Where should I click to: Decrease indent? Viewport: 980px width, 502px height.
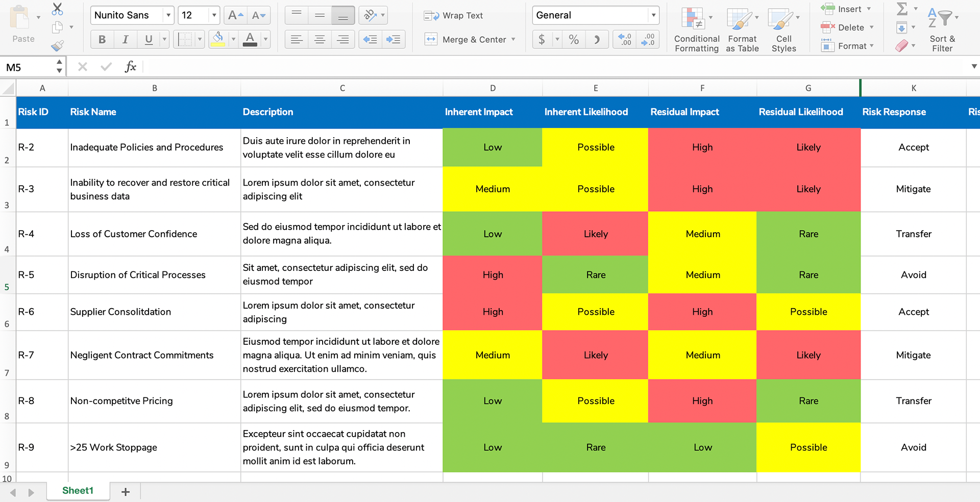[x=370, y=39]
